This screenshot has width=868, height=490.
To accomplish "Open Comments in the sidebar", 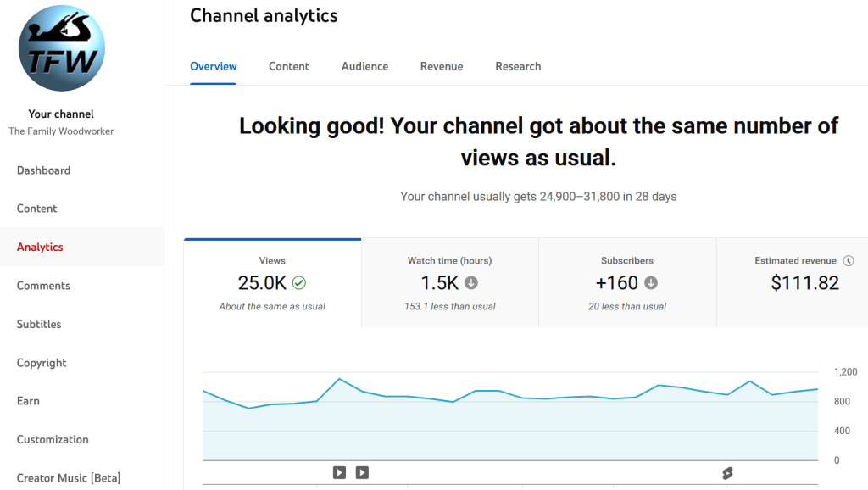I will pyautogui.click(x=43, y=286).
